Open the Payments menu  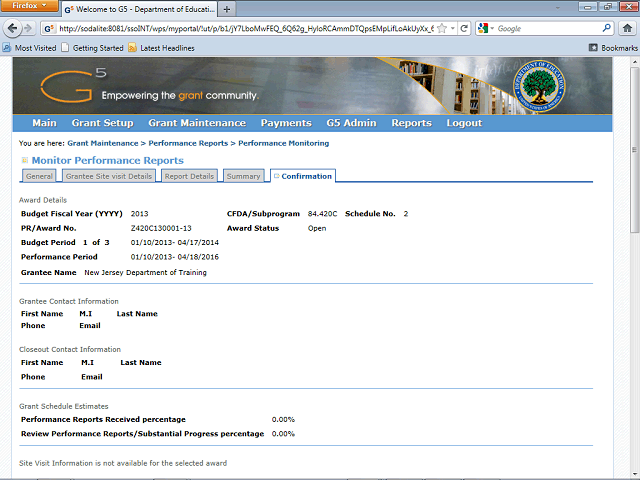pyautogui.click(x=286, y=123)
